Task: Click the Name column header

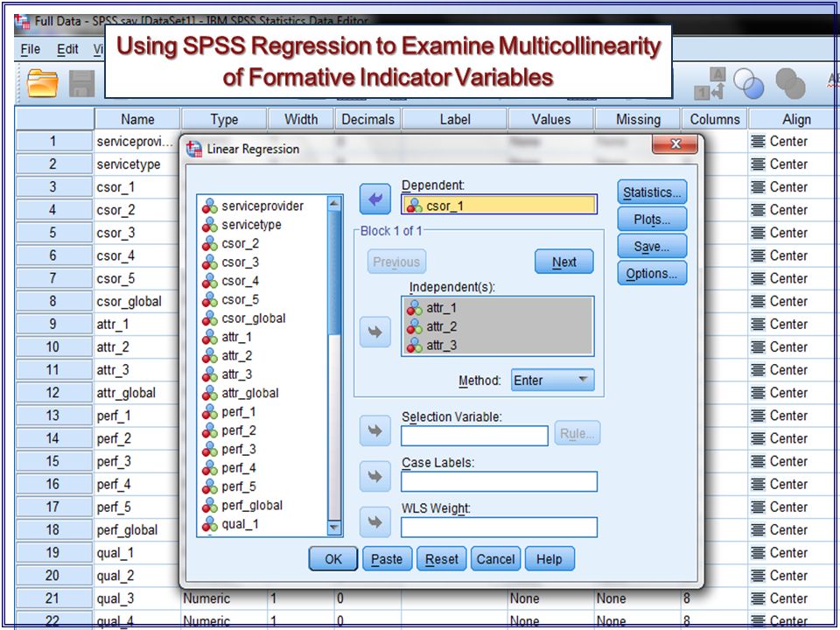Action: (x=137, y=119)
